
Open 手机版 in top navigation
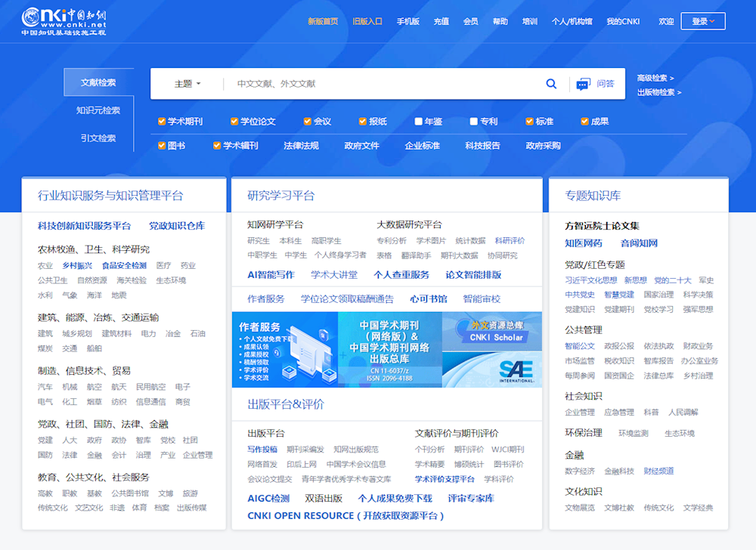[408, 21]
